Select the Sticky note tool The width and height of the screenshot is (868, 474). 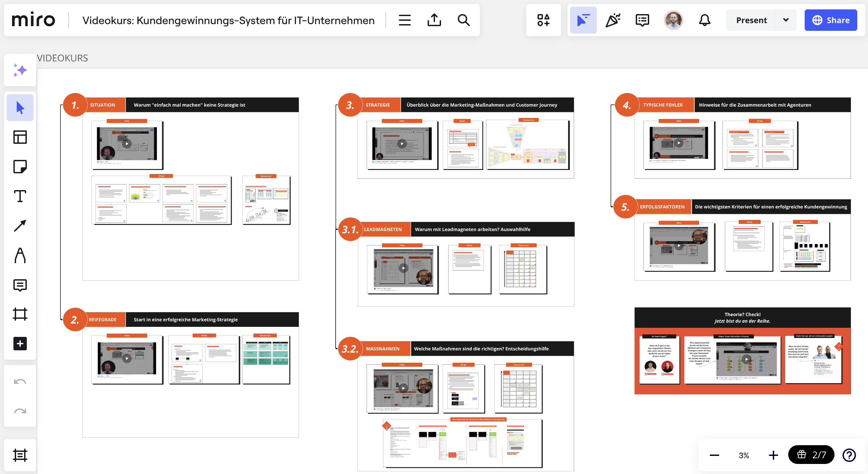pyautogui.click(x=20, y=167)
